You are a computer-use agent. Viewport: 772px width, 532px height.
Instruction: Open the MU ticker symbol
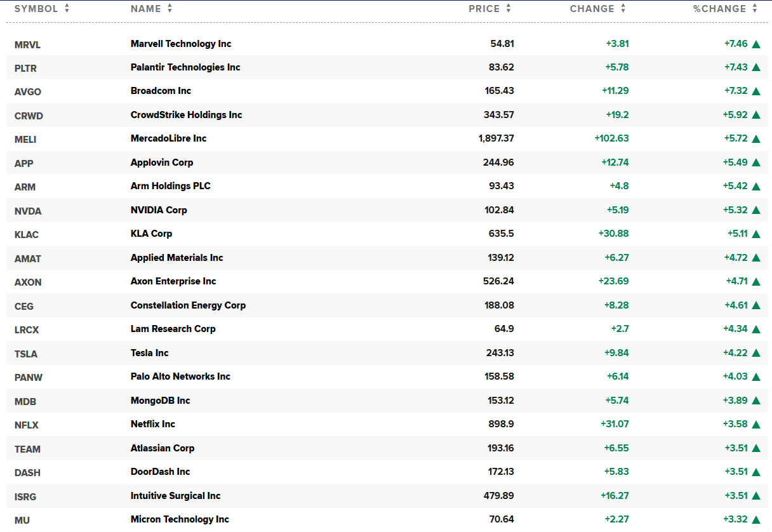(x=22, y=521)
